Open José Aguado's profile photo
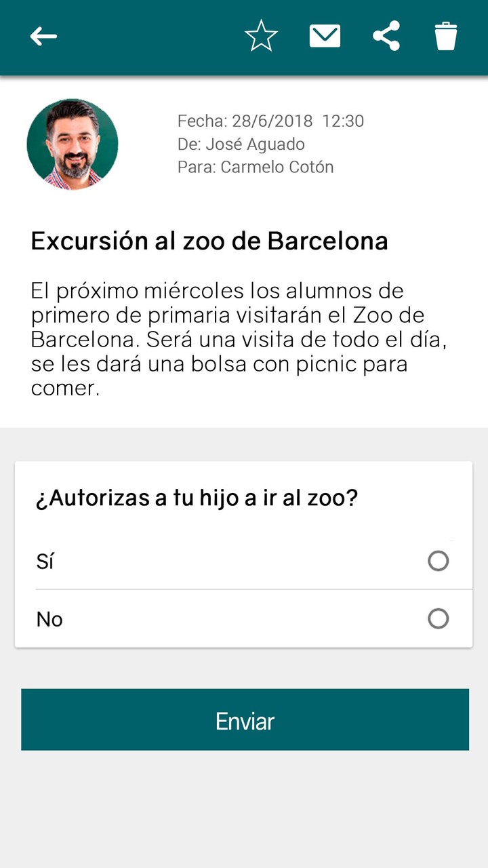488x868 pixels. point(73,144)
